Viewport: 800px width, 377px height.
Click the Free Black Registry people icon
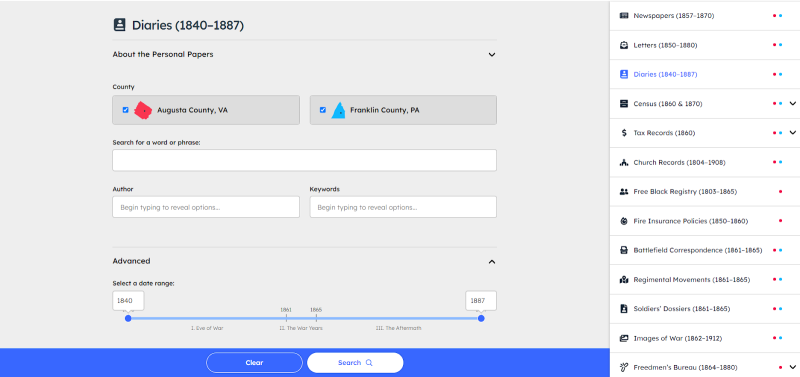click(623, 192)
